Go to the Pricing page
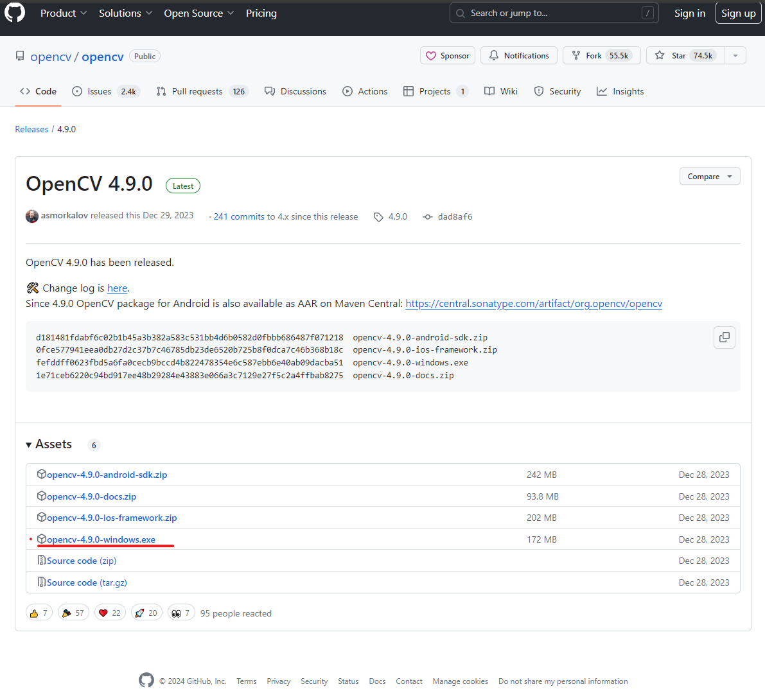 (x=261, y=13)
